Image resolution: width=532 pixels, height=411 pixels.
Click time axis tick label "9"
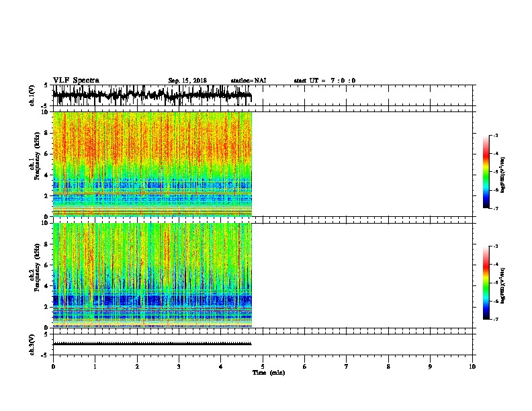click(430, 367)
